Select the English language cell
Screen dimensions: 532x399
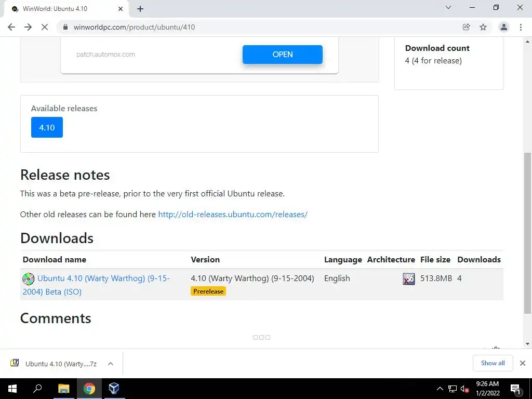pos(337,278)
